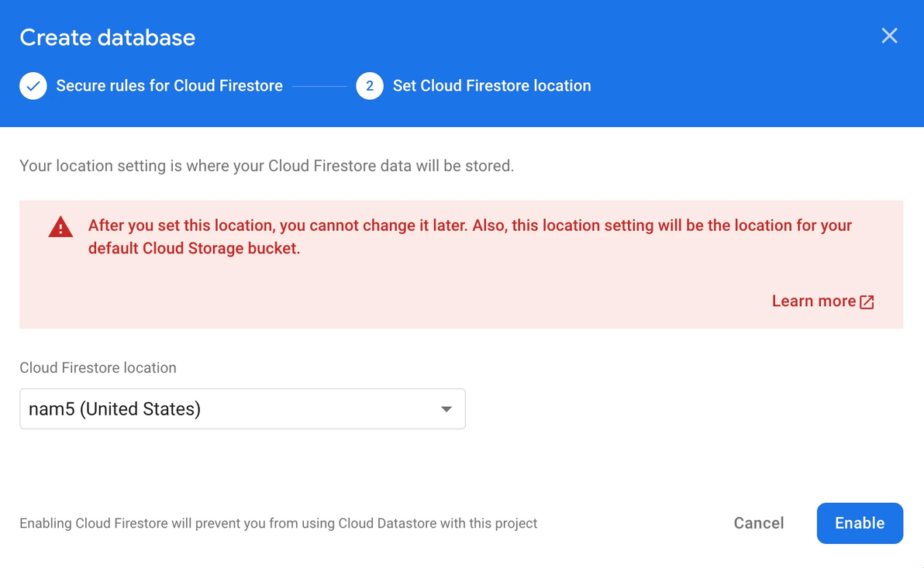Go to Secure rules for Cloud Firestore step

click(x=169, y=86)
